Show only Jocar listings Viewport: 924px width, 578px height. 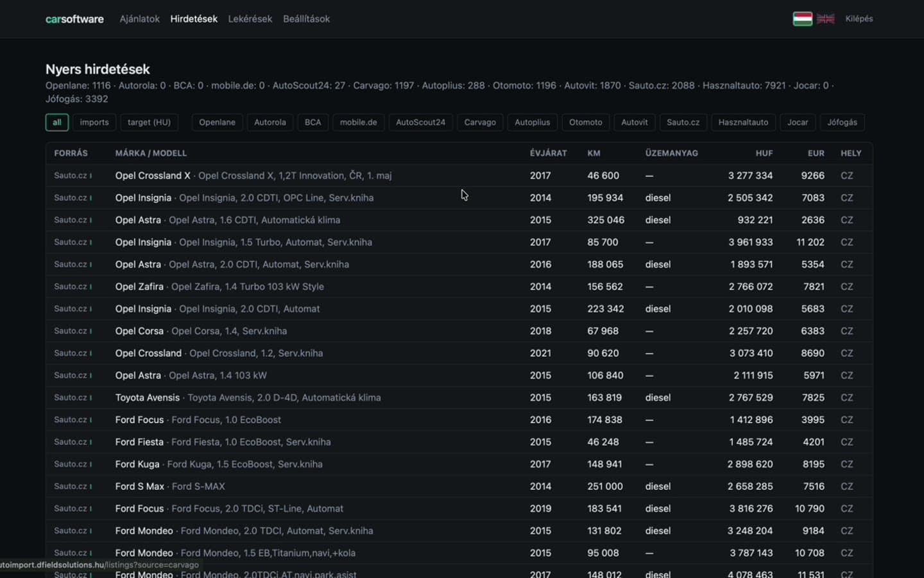click(798, 122)
